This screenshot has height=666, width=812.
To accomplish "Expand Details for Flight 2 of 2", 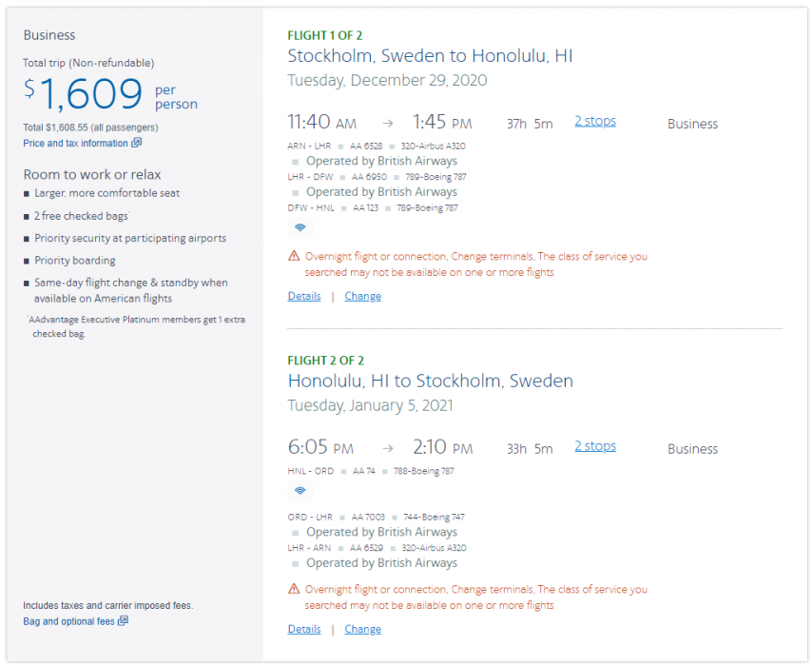I will coord(304,629).
